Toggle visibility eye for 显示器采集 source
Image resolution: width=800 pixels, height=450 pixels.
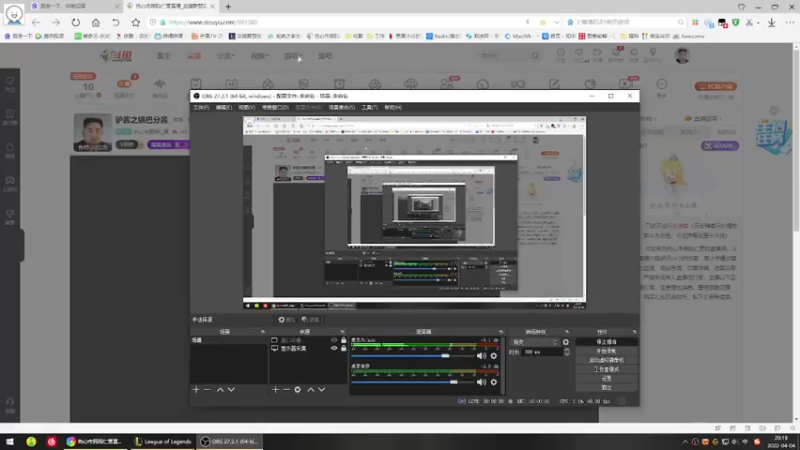[x=334, y=348]
